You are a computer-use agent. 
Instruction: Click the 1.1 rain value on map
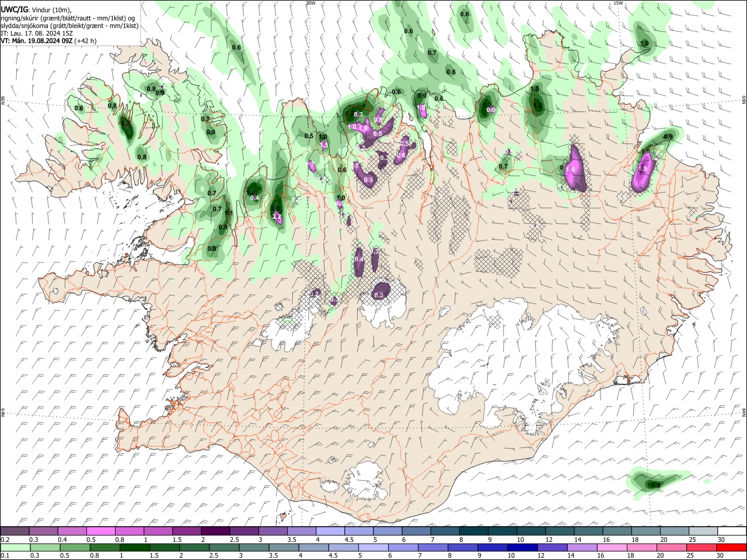point(229,213)
